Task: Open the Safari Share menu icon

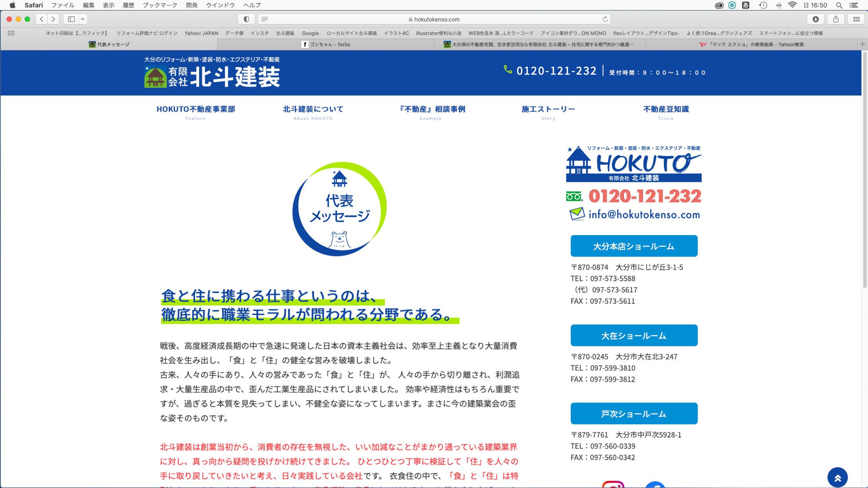Action: [836, 19]
